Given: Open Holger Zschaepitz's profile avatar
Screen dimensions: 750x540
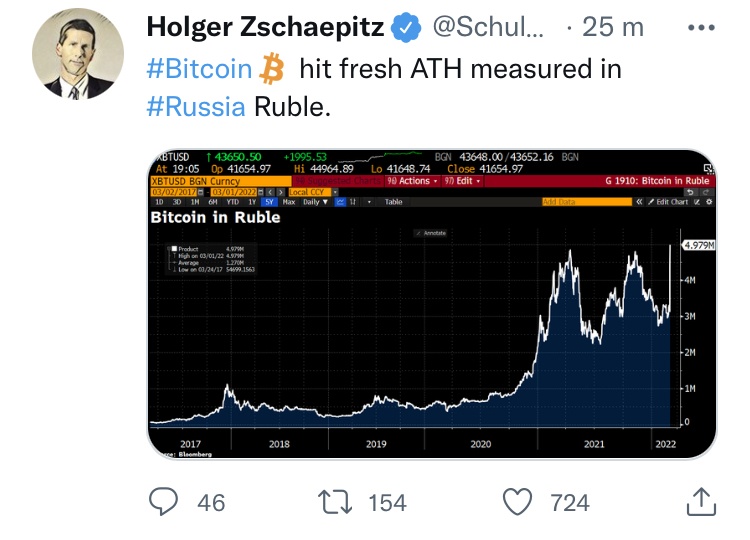Looking at the screenshot, I should point(78,59).
